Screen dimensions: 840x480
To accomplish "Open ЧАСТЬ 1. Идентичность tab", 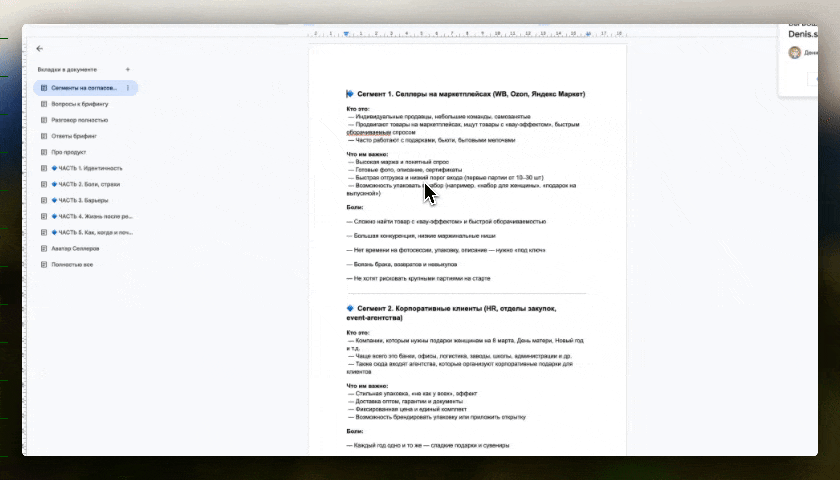I will (90, 168).
